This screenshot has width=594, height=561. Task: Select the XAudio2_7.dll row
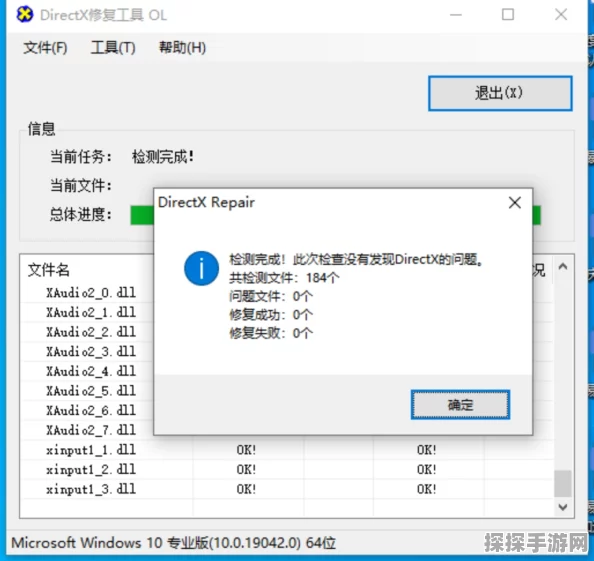pos(91,430)
